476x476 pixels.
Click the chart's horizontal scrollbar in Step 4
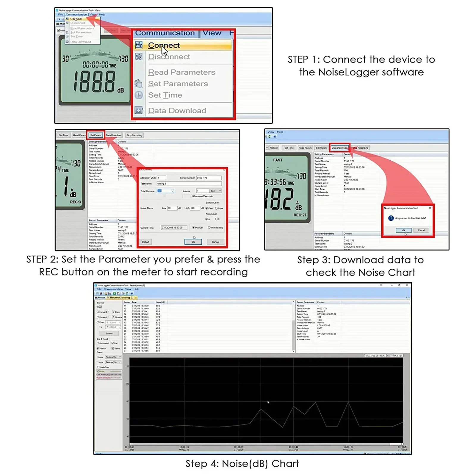click(x=266, y=444)
